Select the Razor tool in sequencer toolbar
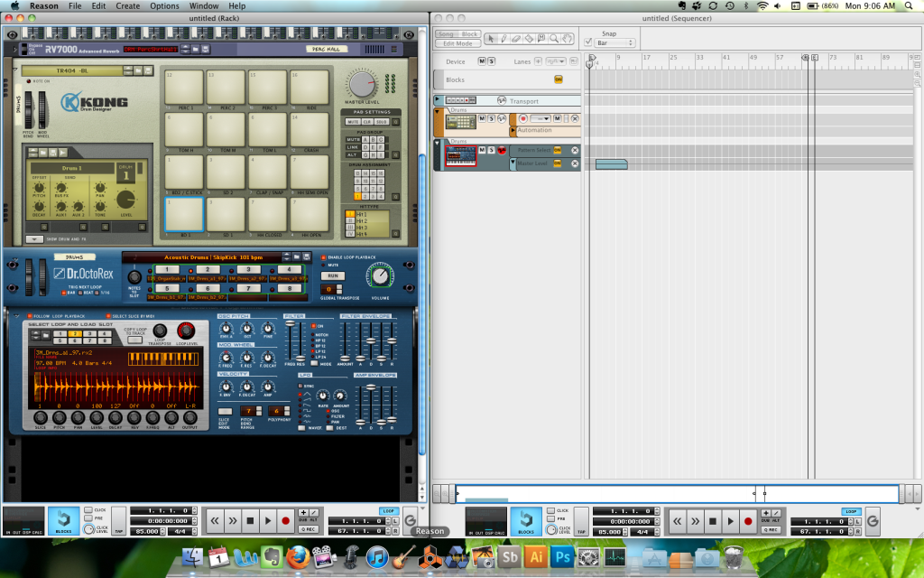Image resolution: width=924 pixels, height=578 pixels. coord(529,39)
